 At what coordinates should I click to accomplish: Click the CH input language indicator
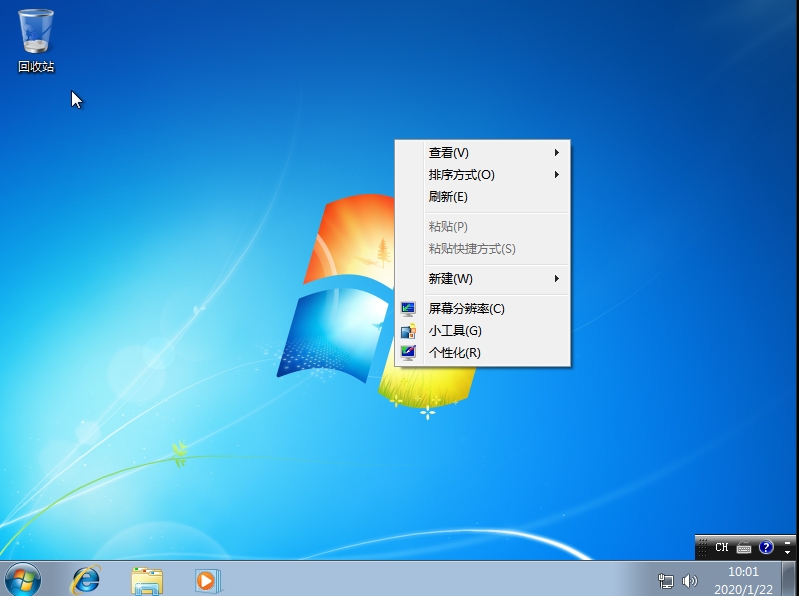(x=722, y=547)
